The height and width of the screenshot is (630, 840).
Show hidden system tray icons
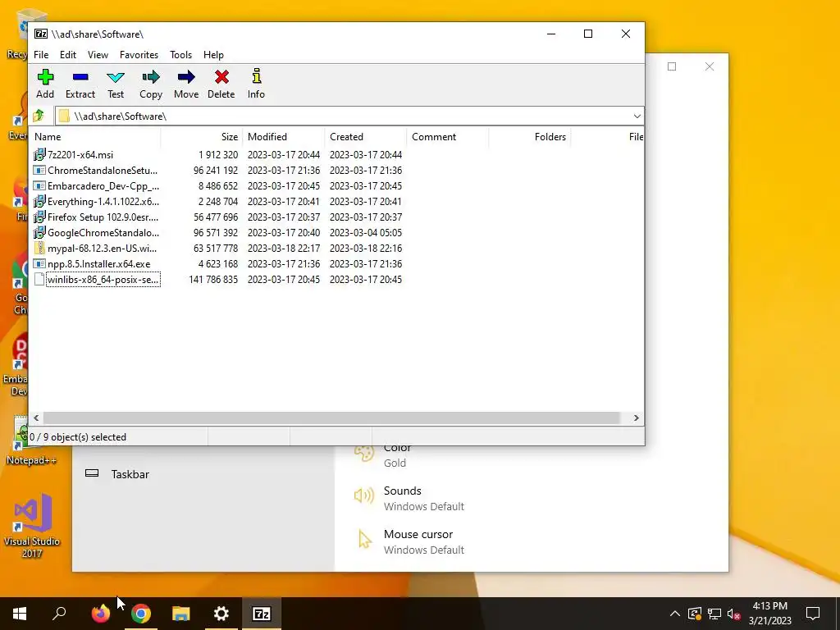coord(675,614)
